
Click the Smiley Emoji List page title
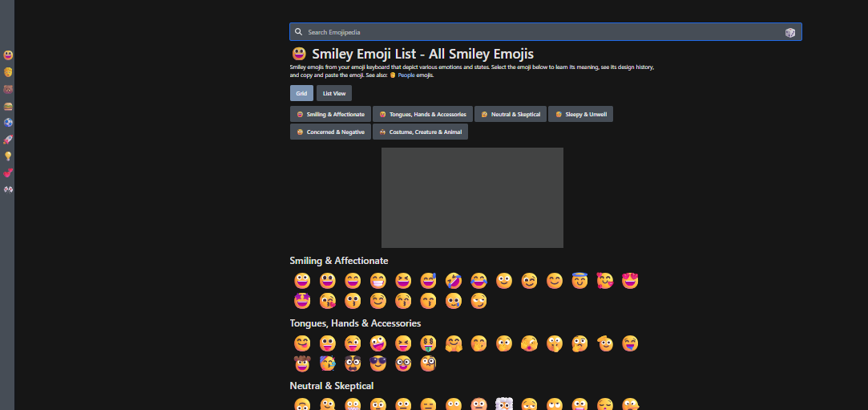(423, 54)
